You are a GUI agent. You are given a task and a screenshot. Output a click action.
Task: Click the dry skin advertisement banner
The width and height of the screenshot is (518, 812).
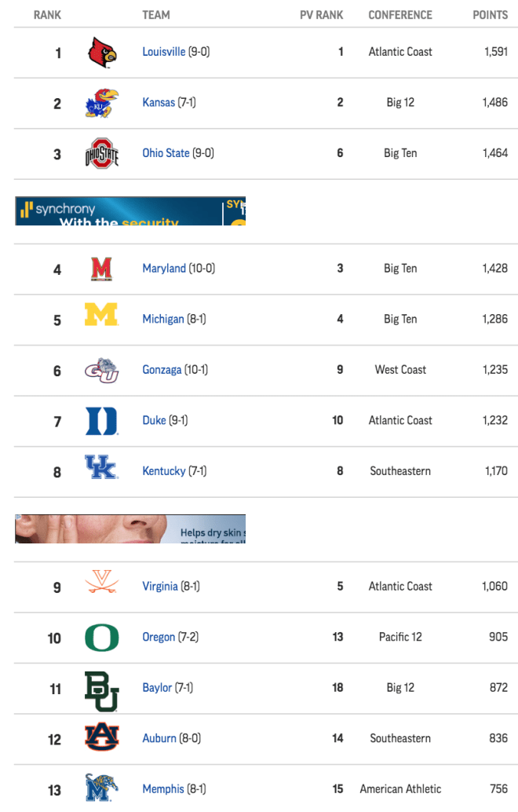point(130,529)
